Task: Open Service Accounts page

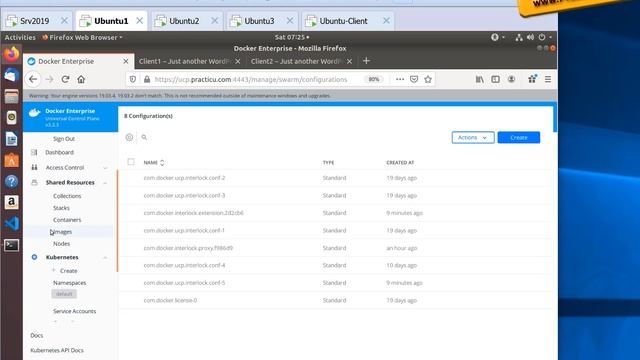Action: (x=74, y=311)
